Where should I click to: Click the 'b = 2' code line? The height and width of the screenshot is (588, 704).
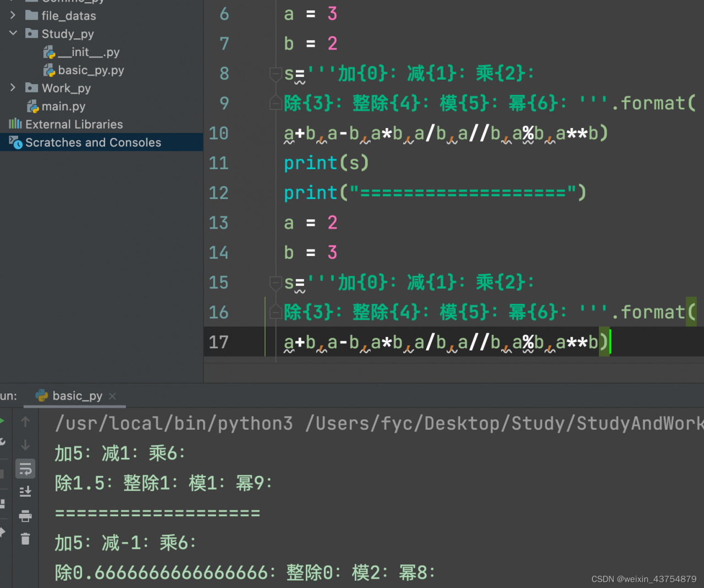coord(310,43)
